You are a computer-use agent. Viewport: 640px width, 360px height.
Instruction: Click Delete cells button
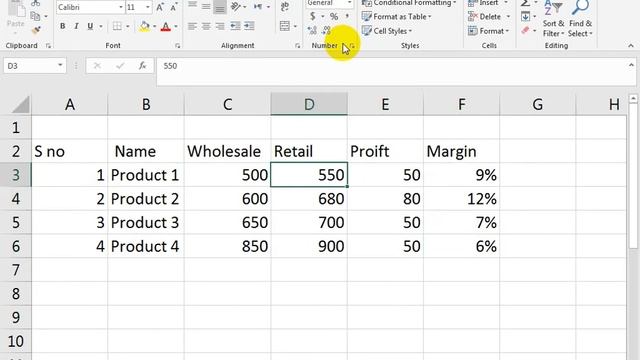(x=489, y=17)
